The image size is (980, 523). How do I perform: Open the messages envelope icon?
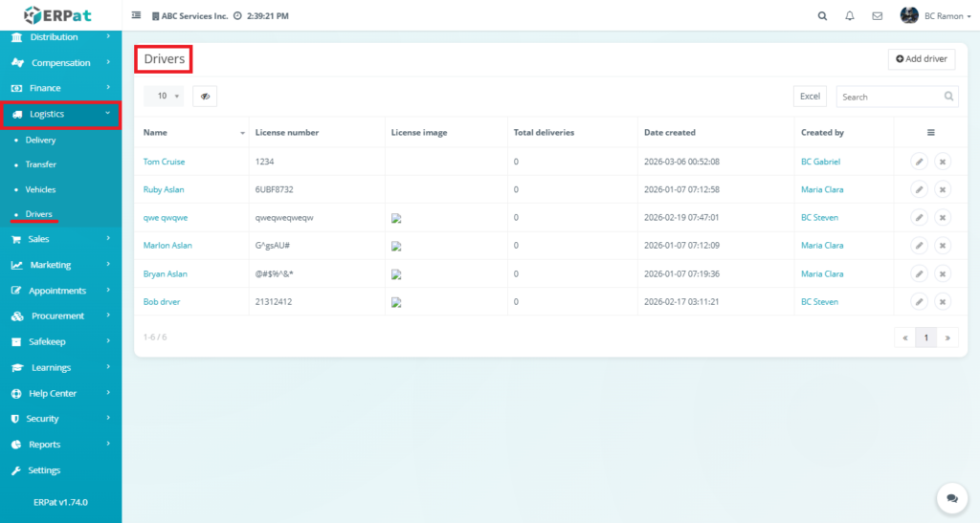tap(877, 16)
